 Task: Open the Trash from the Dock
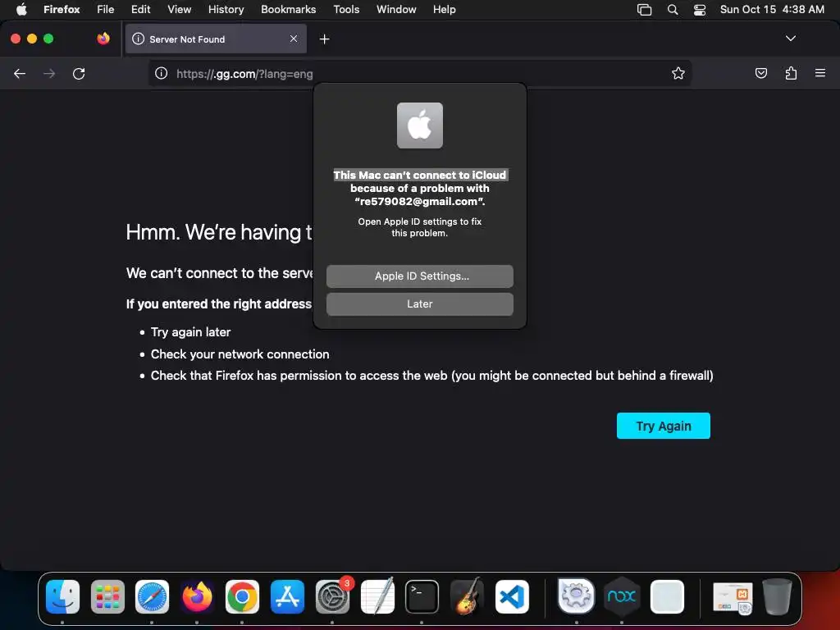point(777,597)
